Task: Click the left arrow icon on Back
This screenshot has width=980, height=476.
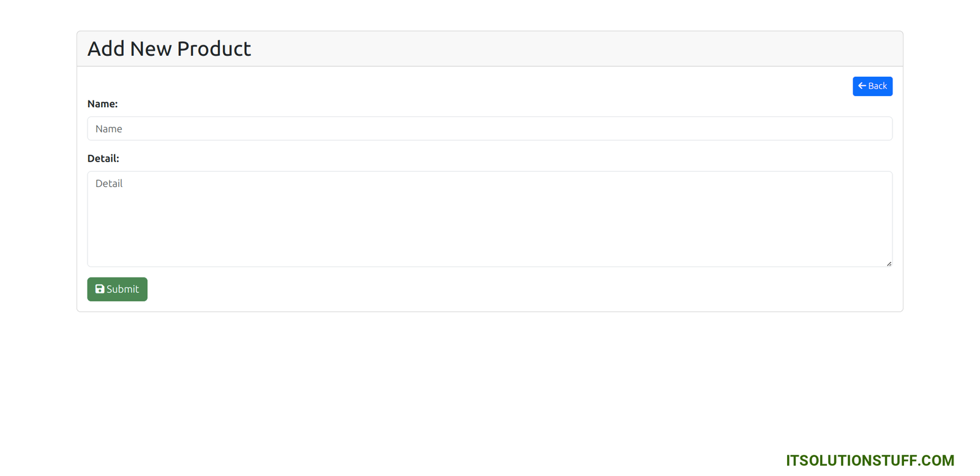Action: coord(862,86)
